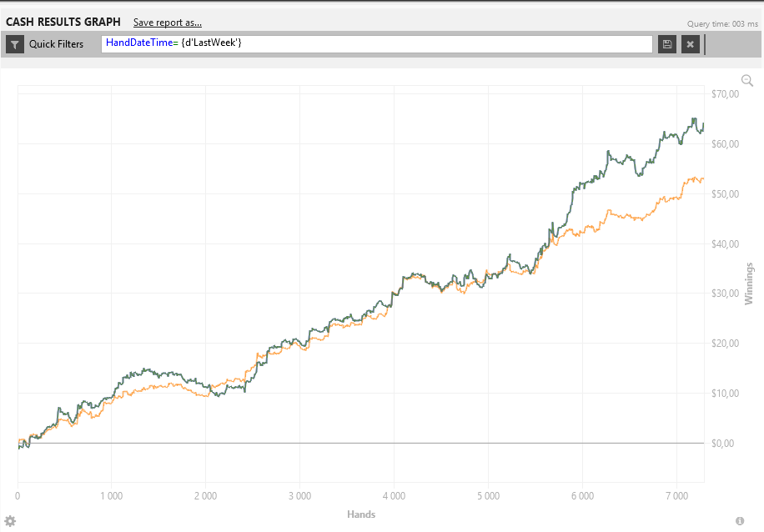Clear the quick filter with X icon

pyautogui.click(x=690, y=44)
